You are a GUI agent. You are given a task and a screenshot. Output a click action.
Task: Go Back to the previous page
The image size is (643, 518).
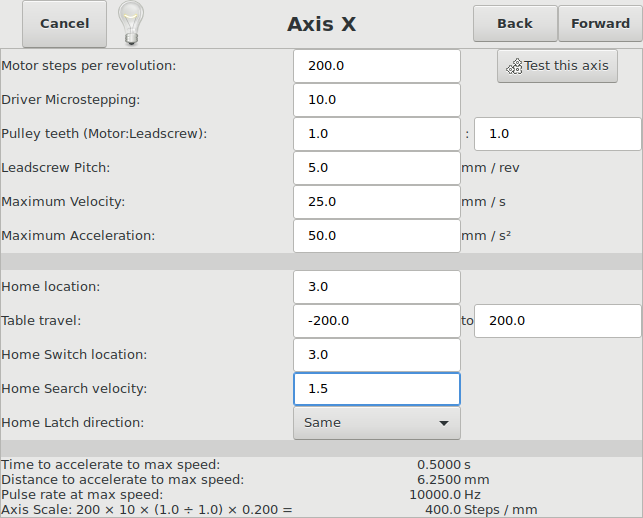515,23
